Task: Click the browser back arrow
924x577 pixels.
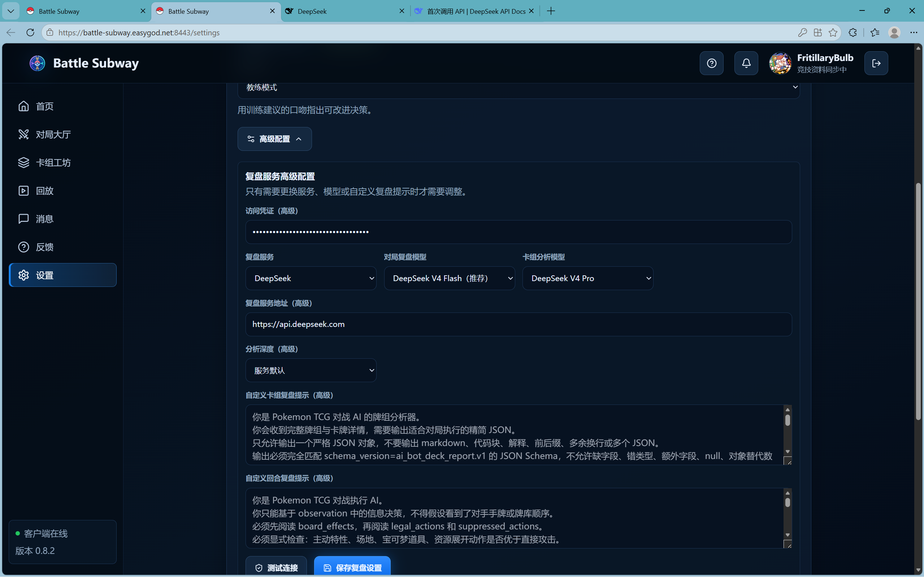Action: point(11,32)
